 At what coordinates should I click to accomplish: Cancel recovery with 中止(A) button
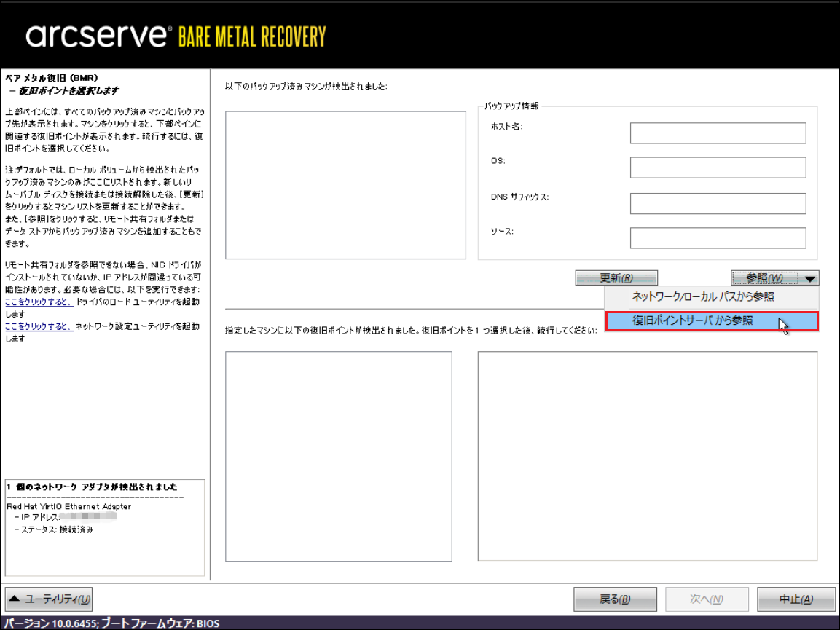pos(796,599)
